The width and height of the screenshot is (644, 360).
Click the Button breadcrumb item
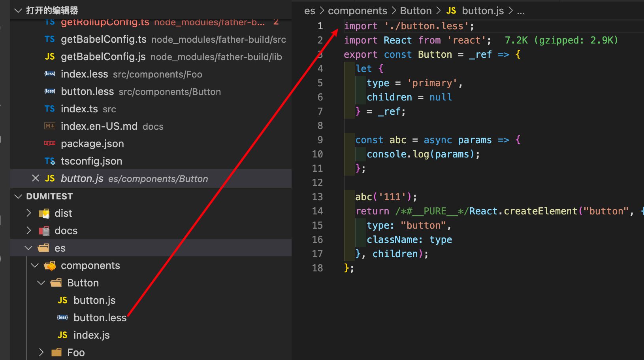pyautogui.click(x=416, y=10)
